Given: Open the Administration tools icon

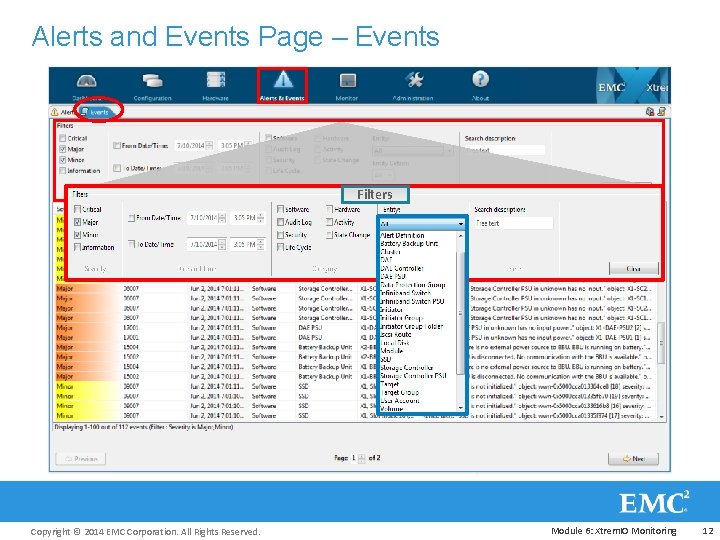Looking at the screenshot, I should tap(414, 80).
